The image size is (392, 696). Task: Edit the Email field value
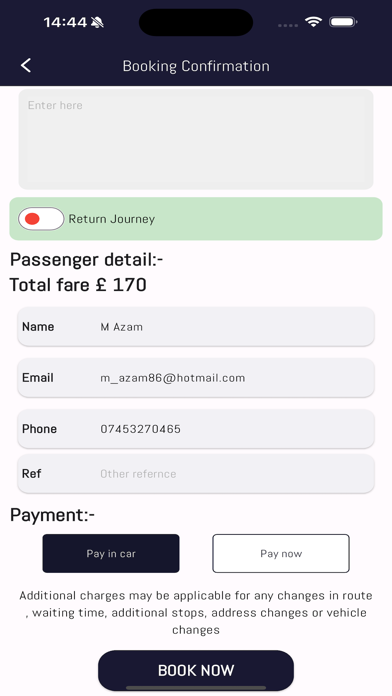(196, 378)
